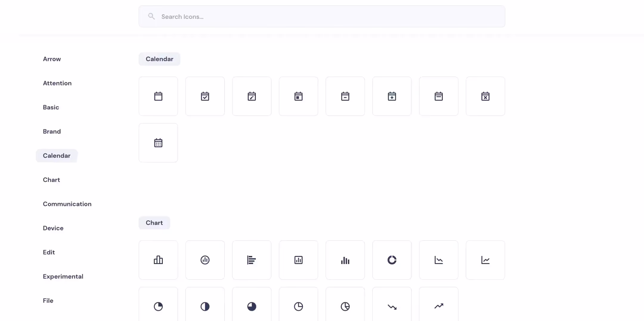Select the calendar with X icon
Image resolution: width=644 pixels, height=321 pixels.
[485, 96]
